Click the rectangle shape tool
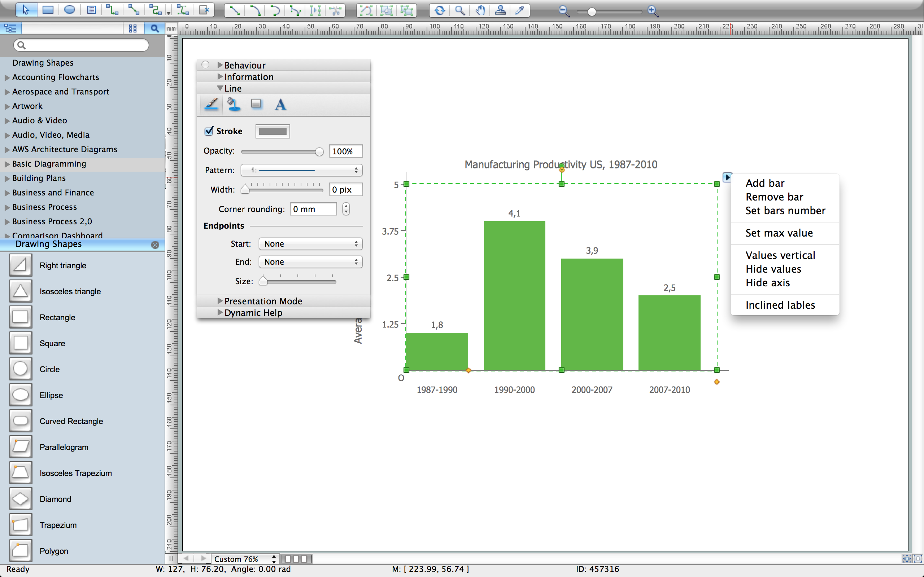This screenshot has height=577, width=924. (20, 317)
